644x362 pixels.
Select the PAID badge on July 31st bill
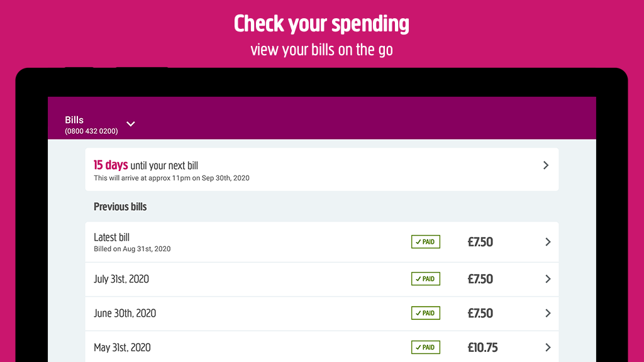pos(426,278)
